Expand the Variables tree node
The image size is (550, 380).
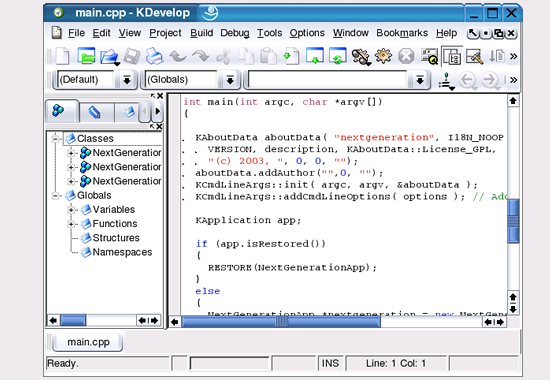[x=71, y=210]
